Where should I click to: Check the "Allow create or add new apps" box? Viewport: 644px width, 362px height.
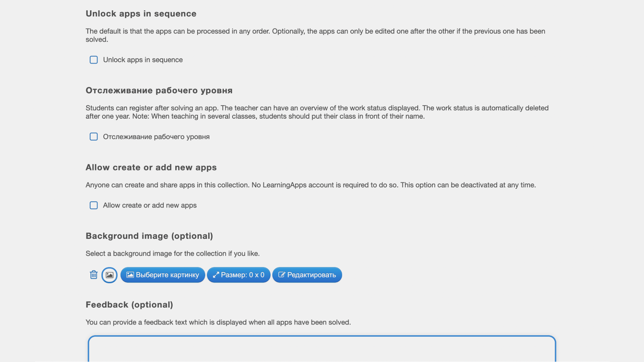tap(94, 205)
